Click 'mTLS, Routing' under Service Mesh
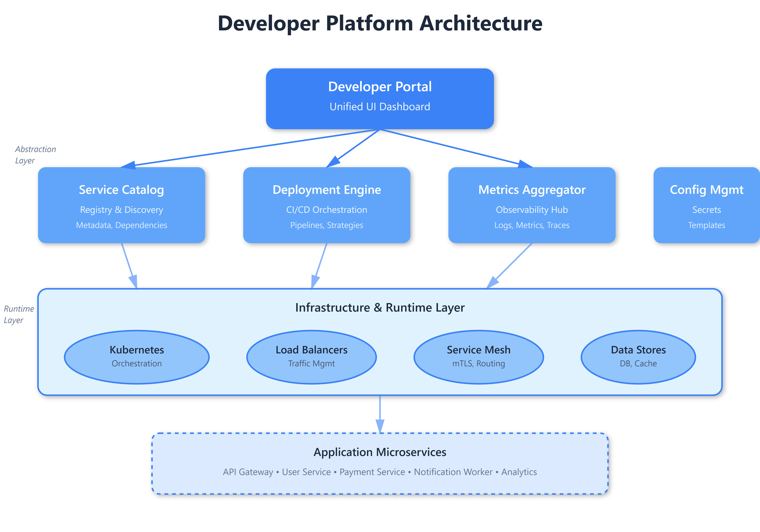Image resolution: width=760 pixels, height=532 pixels. click(479, 363)
